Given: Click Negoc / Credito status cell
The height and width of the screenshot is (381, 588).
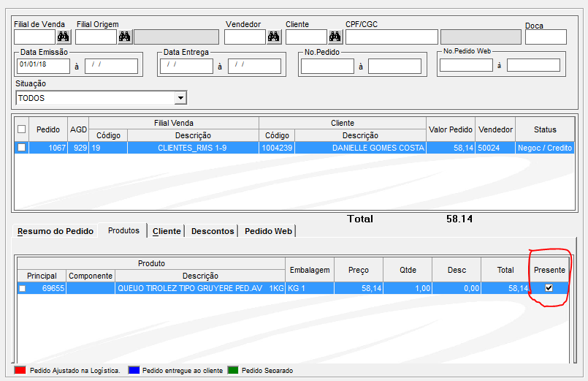Looking at the screenshot, I should [x=545, y=148].
